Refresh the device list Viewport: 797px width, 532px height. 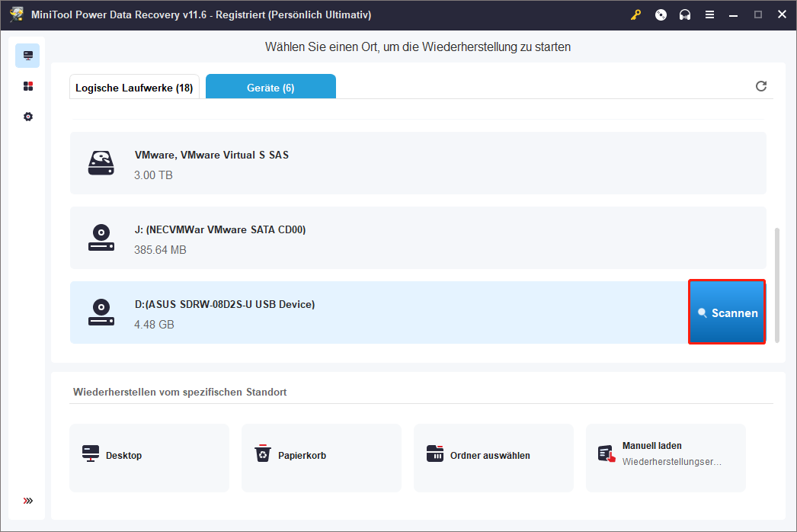pyautogui.click(x=760, y=86)
